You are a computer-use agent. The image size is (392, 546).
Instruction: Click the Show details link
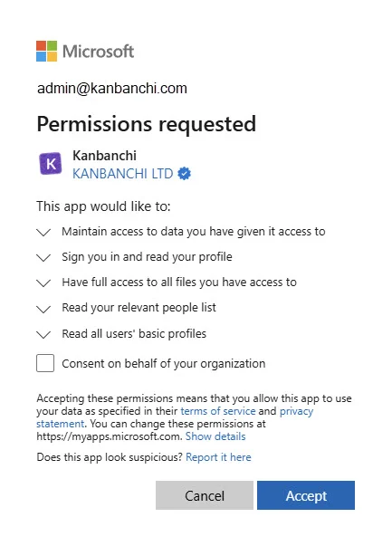pyautogui.click(x=215, y=436)
